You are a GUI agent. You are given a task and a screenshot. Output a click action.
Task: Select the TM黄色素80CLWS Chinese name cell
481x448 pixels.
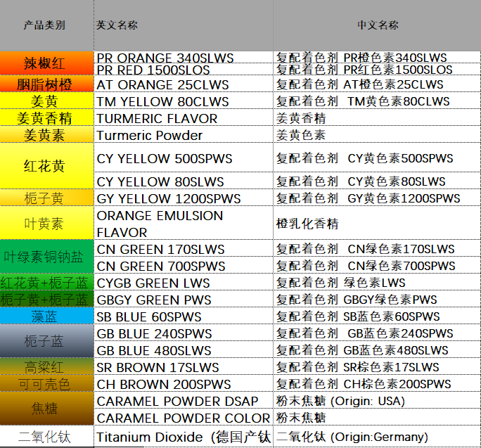coord(377,101)
